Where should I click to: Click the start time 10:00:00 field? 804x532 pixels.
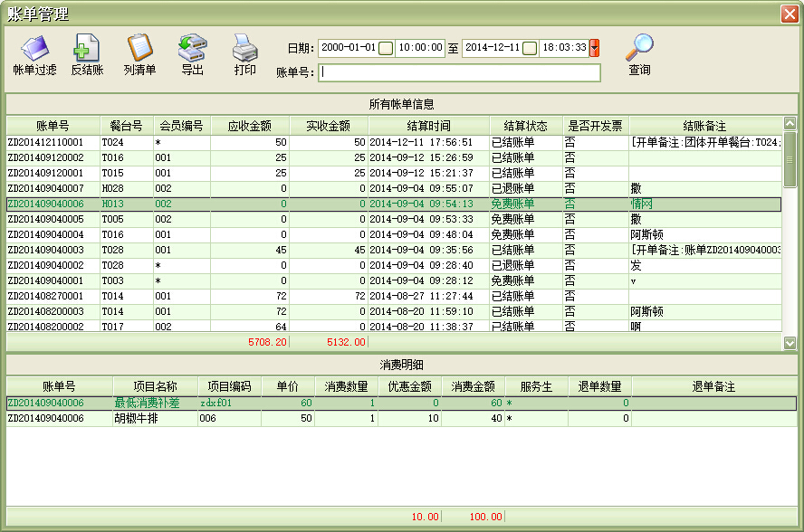pyautogui.click(x=419, y=48)
